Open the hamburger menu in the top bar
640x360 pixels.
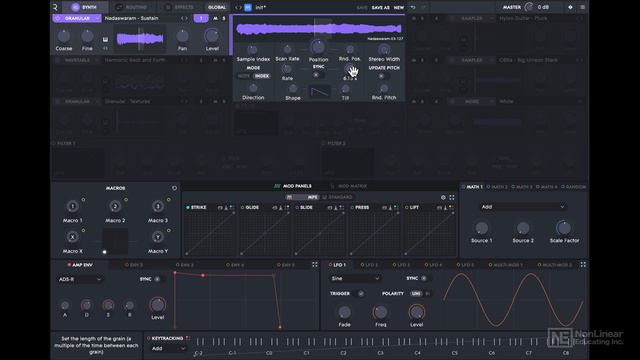click(x=582, y=7)
